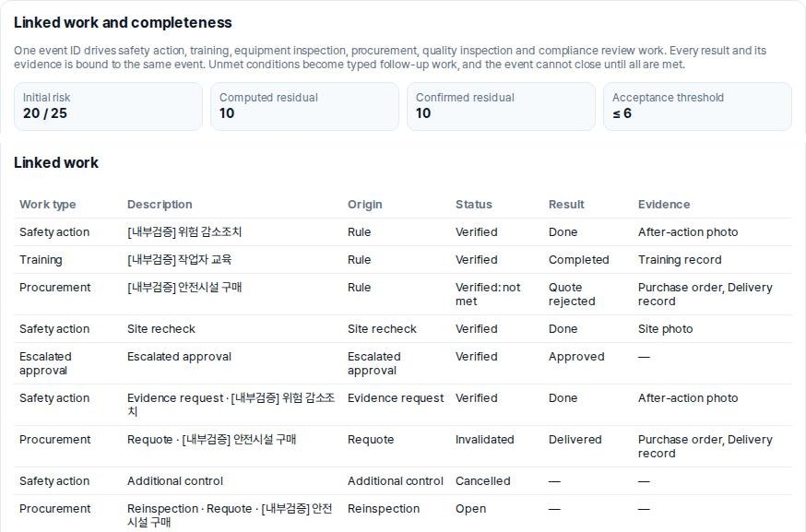Click the 'Evidence request' origin cell
Image resolution: width=806 pixels, height=532 pixels.
pos(396,397)
